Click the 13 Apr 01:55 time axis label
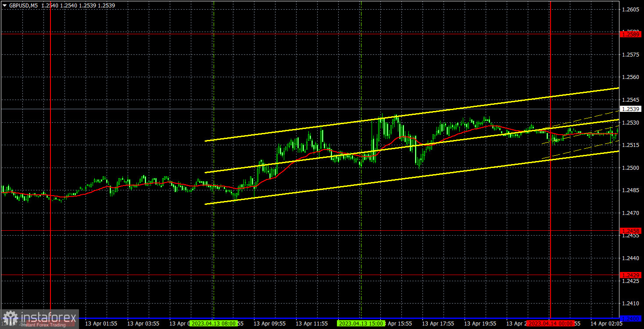The height and width of the screenshot is (329, 644). click(x=101, y=324)
